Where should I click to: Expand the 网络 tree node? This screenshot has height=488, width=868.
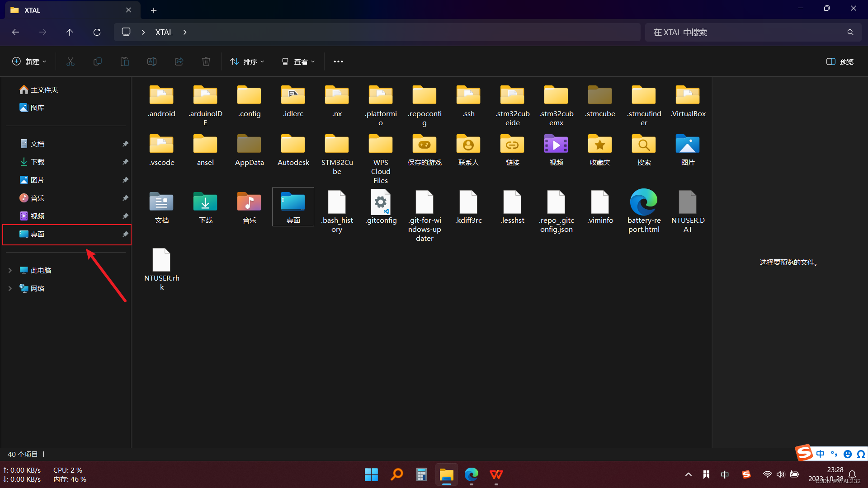(10, 288)
